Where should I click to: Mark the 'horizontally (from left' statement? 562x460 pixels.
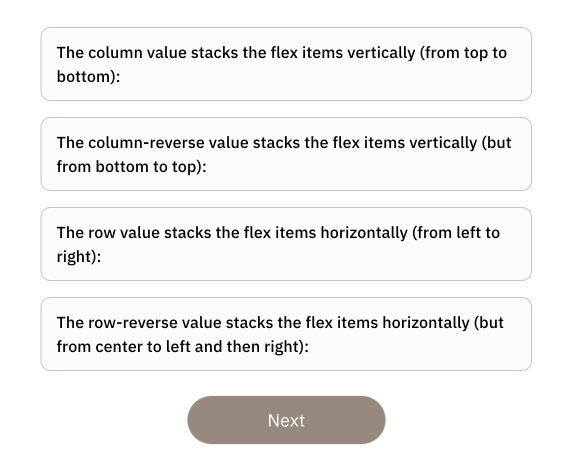[x=286, y=244]
